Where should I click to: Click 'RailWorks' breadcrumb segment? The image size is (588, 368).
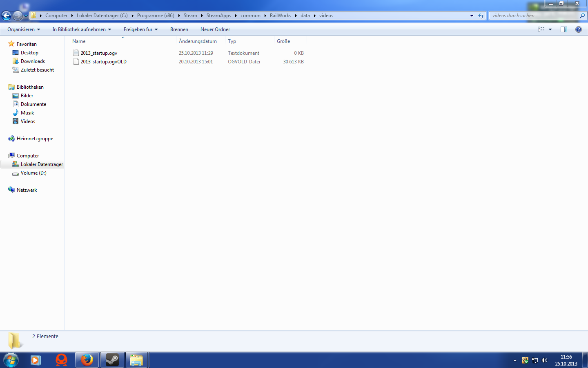pos(281,16)
